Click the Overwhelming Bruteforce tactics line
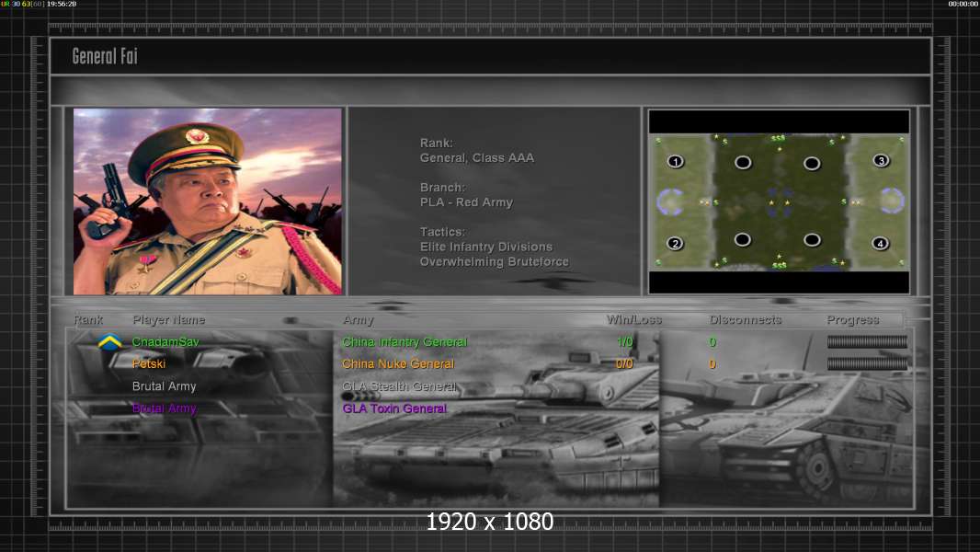Viewport: 980px width, 552px height. [495, 262]
